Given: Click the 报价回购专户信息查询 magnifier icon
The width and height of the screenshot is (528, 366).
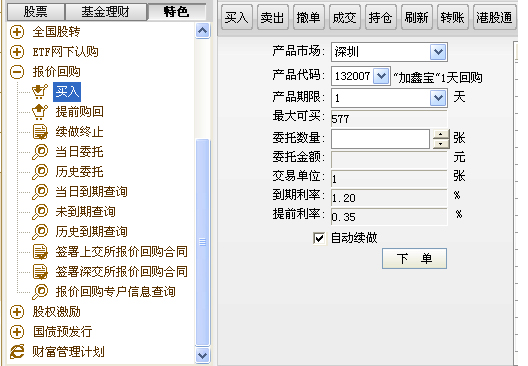Looking at the screenshot, I should [x=40, y=292].
